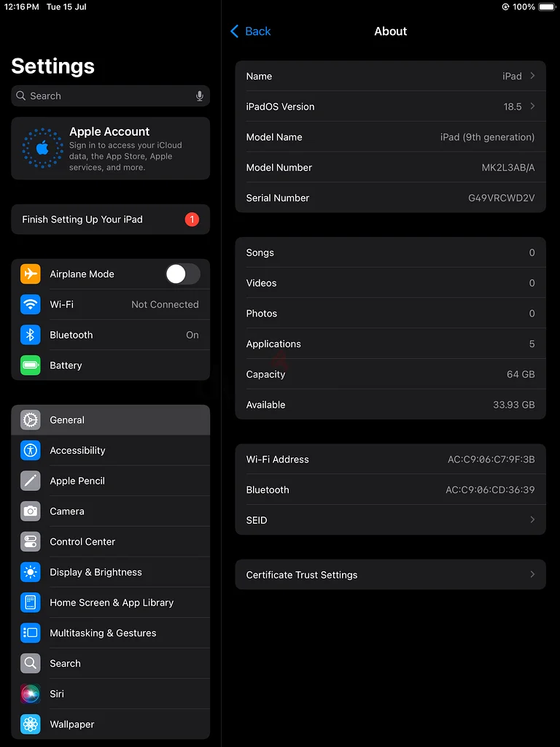Tap the Bluetooth settings icon

pos(31,335)
